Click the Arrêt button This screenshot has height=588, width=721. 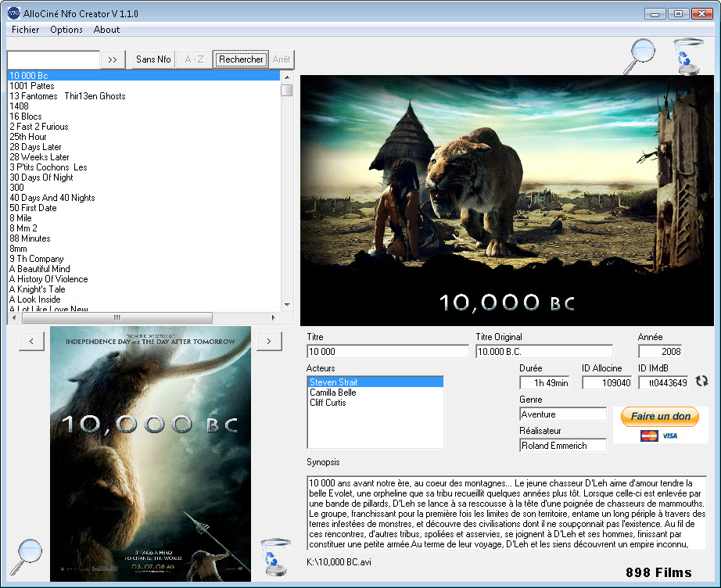coord(282,59)
